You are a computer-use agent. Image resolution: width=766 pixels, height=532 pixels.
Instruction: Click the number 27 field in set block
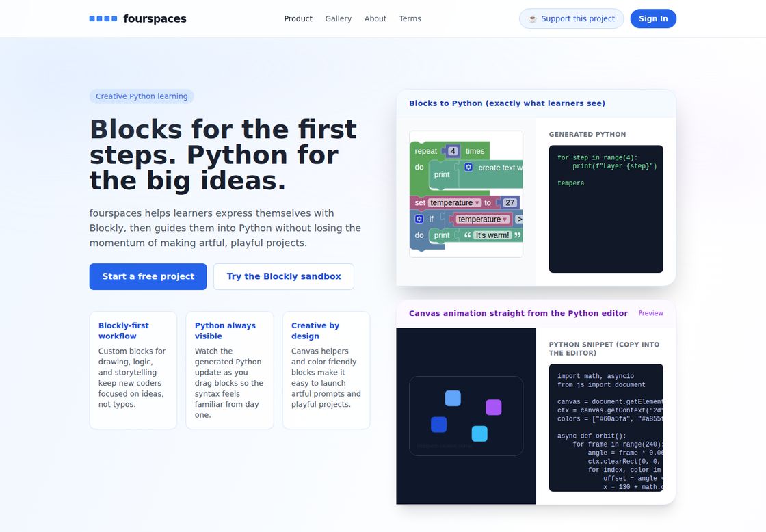[510, 202]
